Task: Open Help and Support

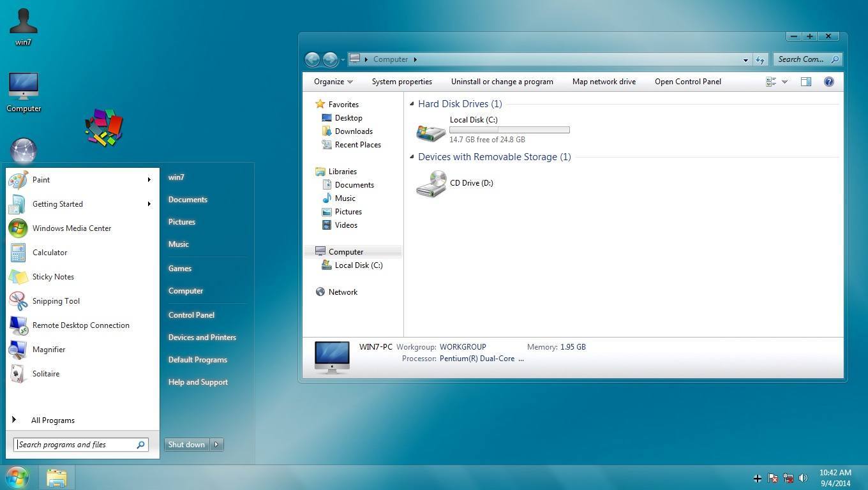Action: click(x=198, y=382)
